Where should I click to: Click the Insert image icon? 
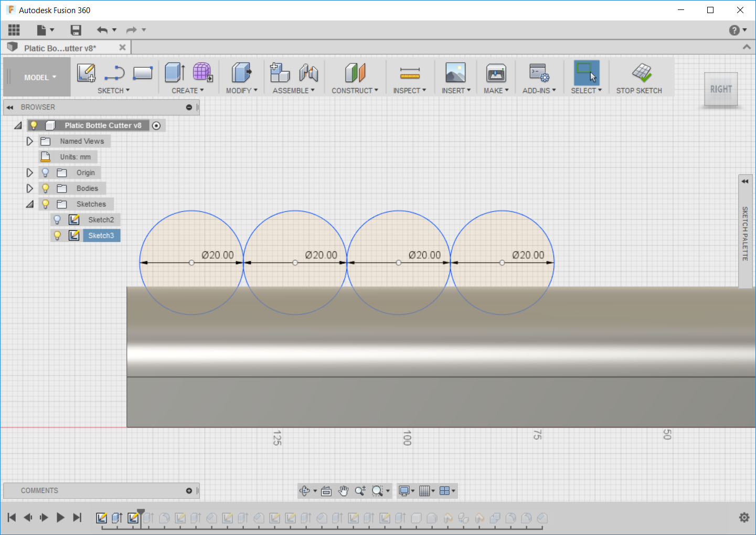(455, 73)
